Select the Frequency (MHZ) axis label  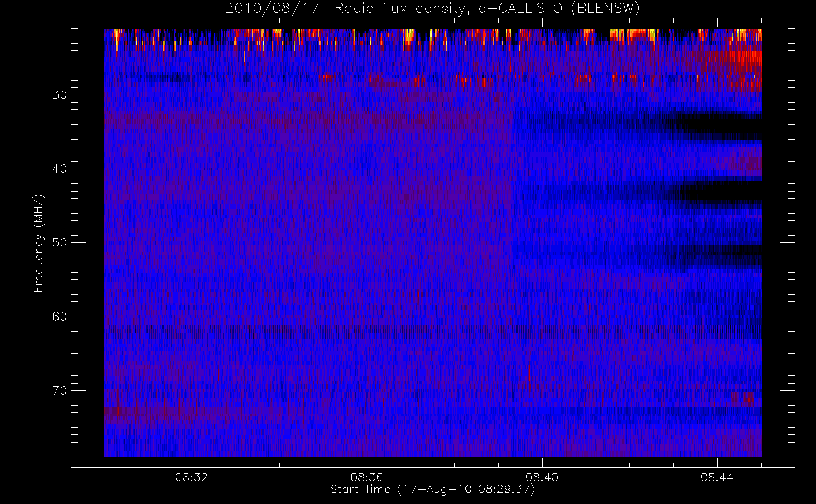coord(39,243)
